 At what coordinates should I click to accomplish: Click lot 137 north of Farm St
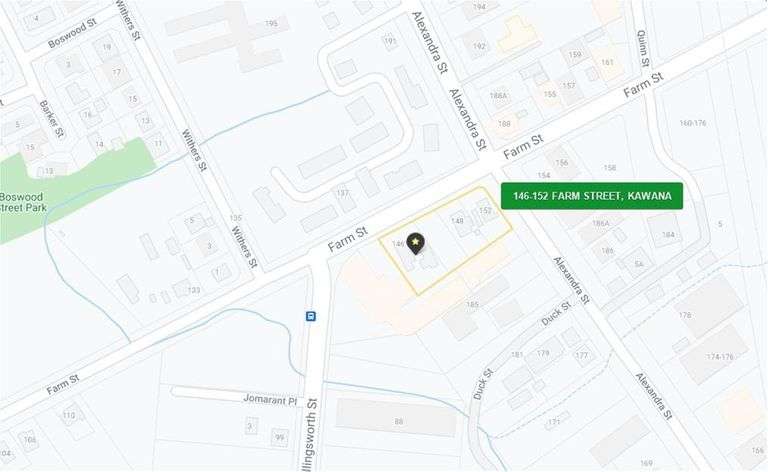[x=342, y=193]
